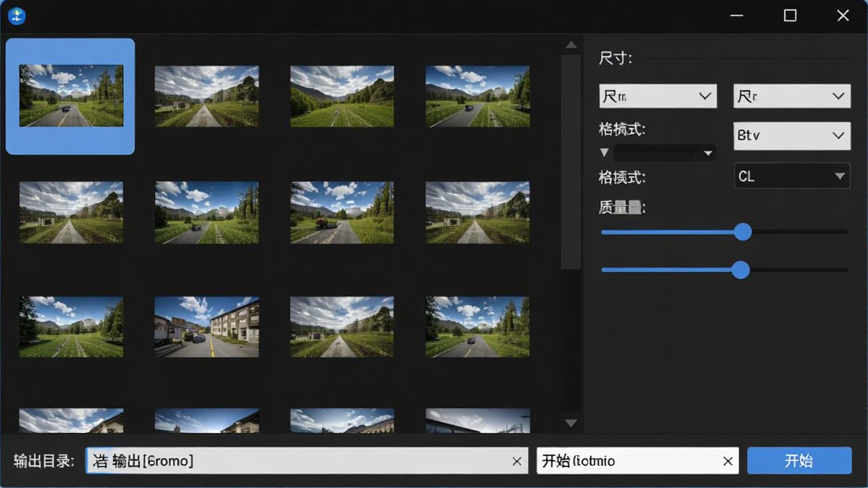Clear the 输出目录 path field

[x=516, y=461]
